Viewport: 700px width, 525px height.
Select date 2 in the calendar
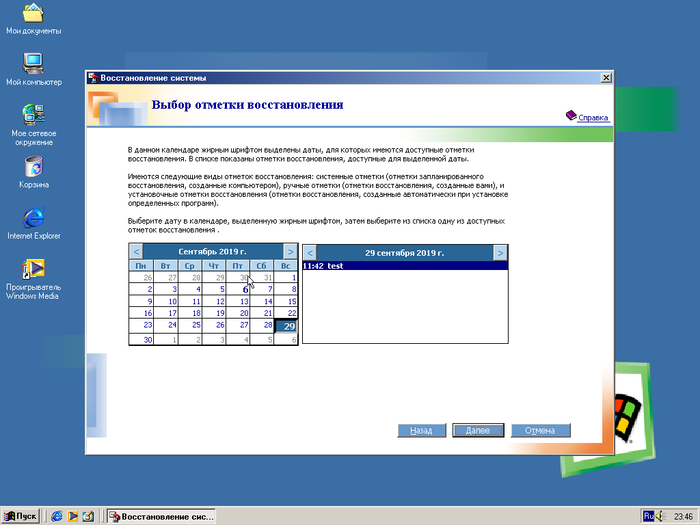[142, 289]
